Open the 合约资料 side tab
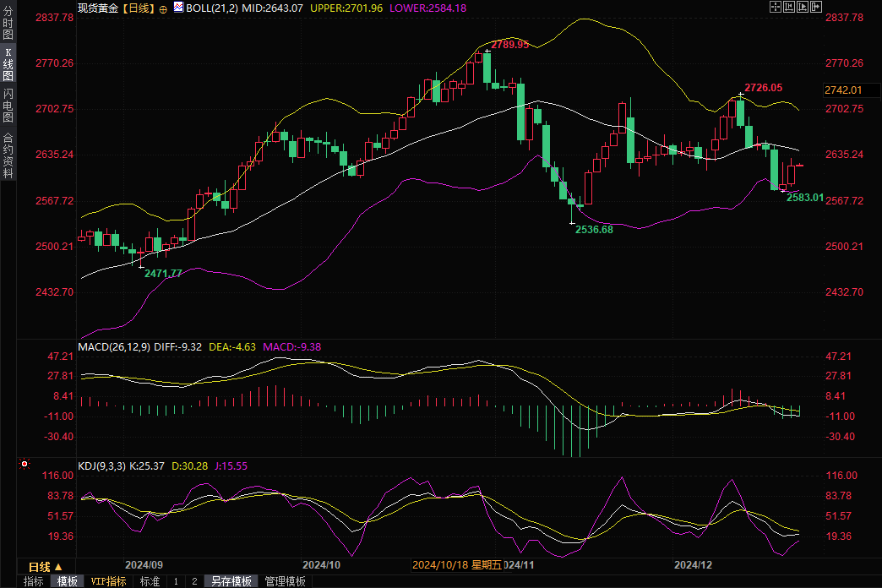882x588 pixels. tap(8, 155)
